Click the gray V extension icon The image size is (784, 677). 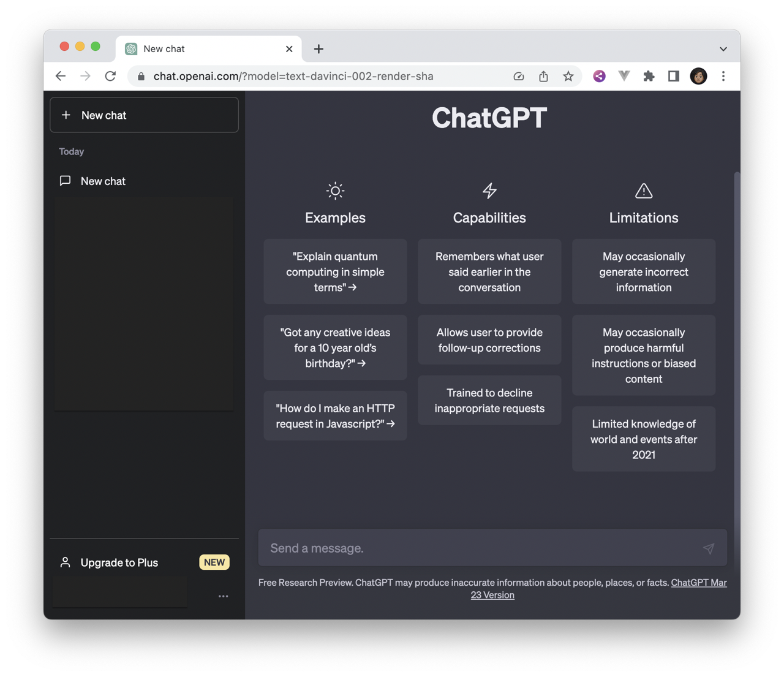[x=624, y=76]
